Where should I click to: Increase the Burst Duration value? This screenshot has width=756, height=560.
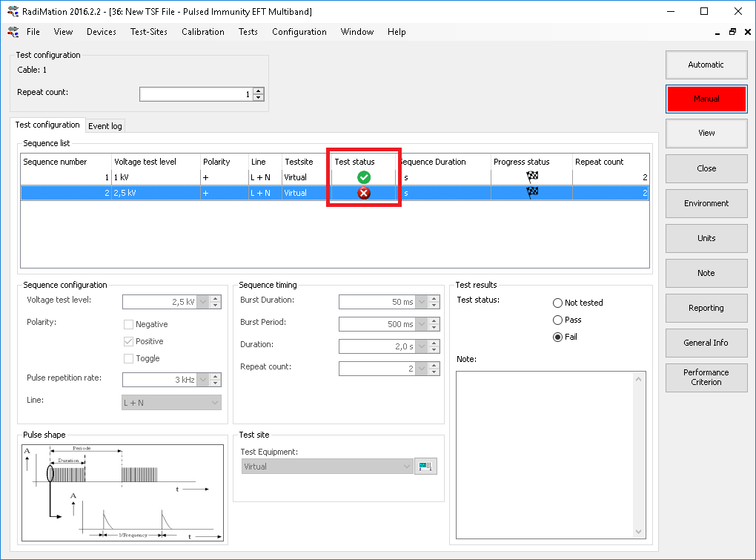434,299
